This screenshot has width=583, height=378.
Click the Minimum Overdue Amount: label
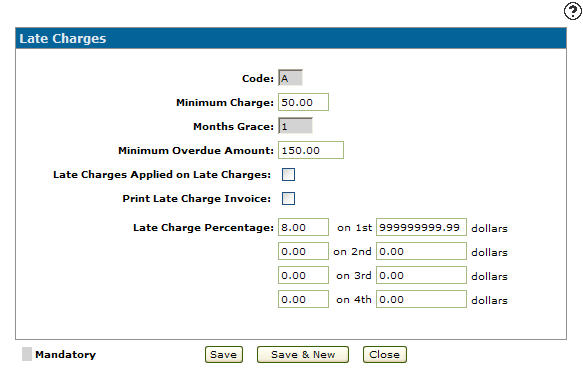(x=196, y=151)
